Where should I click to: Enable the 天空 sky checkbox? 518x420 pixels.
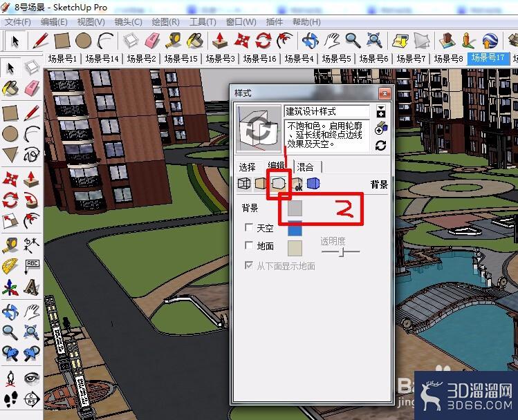pos(249,227)
